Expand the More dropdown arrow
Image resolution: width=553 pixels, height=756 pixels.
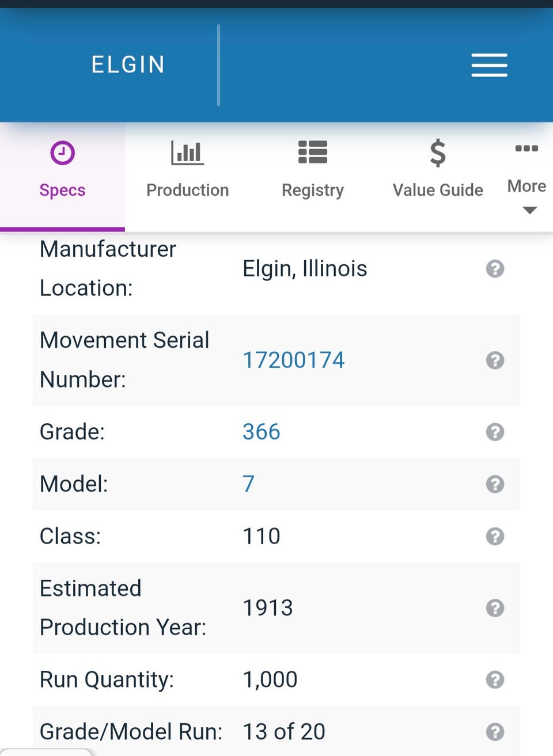[x=529, y=211]
